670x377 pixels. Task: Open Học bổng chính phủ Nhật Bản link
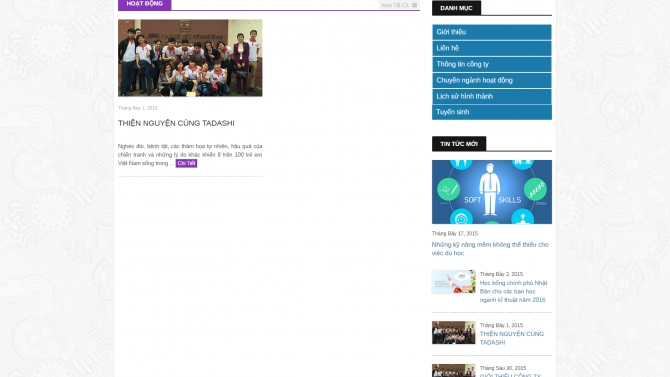click(x=513, y=291)
